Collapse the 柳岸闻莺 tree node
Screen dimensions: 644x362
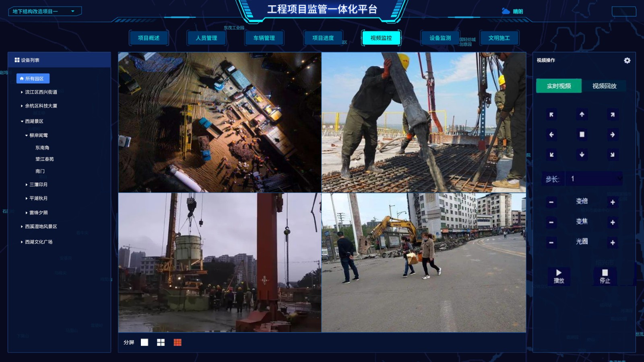pyautogui.click(x=27, y=135)
